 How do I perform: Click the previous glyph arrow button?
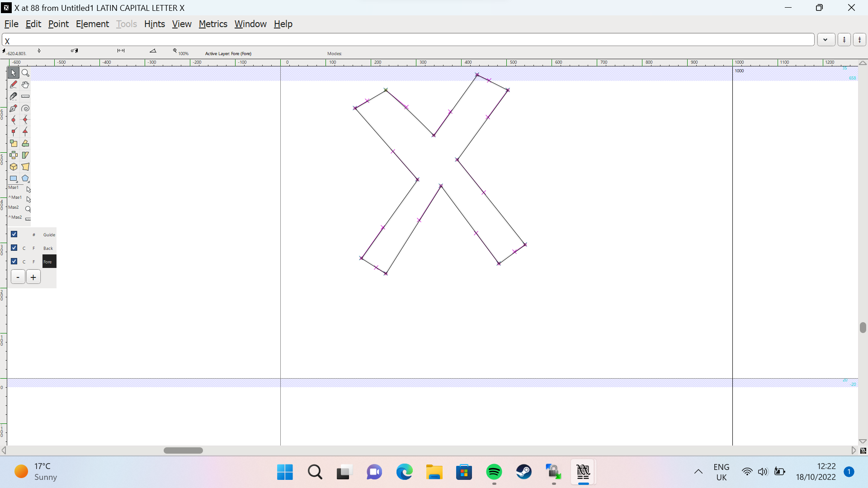844,40
